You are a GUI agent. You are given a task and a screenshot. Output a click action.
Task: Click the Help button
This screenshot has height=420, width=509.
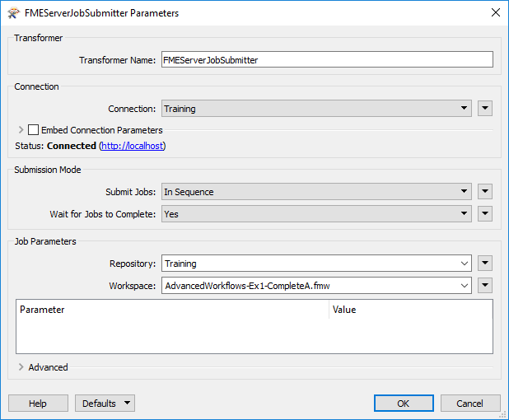[38, 404]
